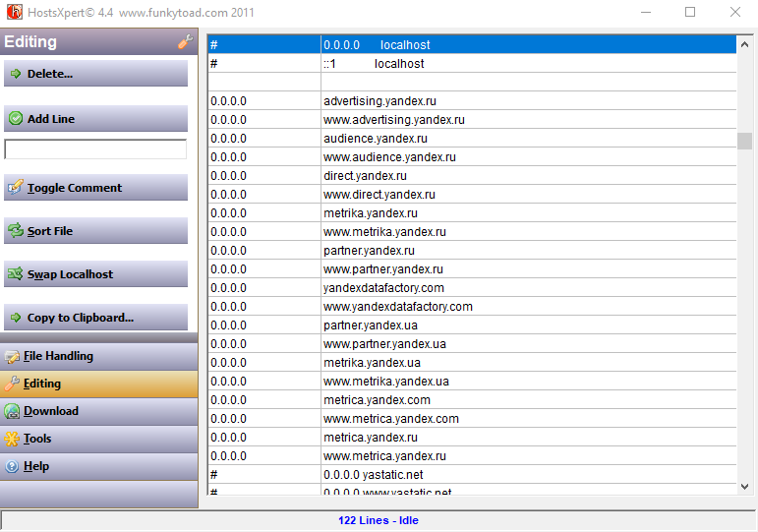Viewport: 758px width, 532px height.
Task: Select the metrika.yandex.ua entry
Action: coord(472,363)
